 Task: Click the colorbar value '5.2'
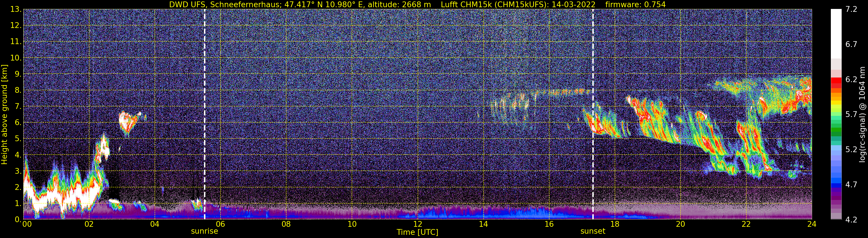pos(851,150)
